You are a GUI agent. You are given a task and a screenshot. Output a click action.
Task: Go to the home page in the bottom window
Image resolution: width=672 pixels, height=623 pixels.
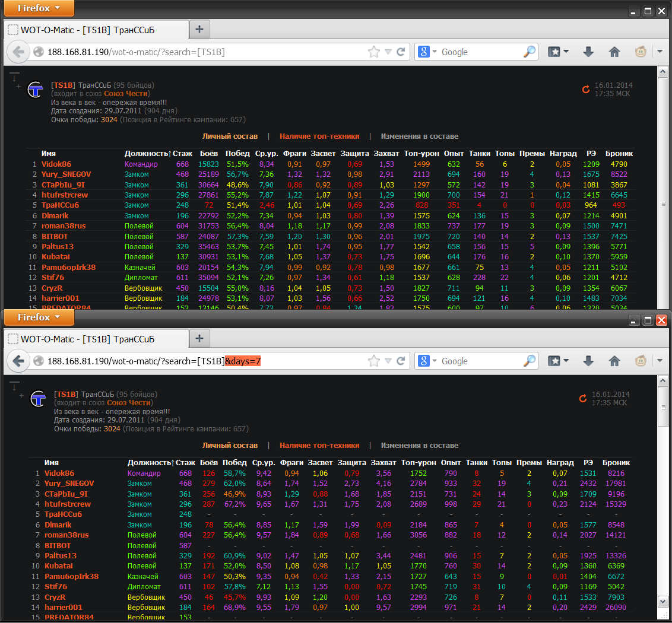(614, 361)
